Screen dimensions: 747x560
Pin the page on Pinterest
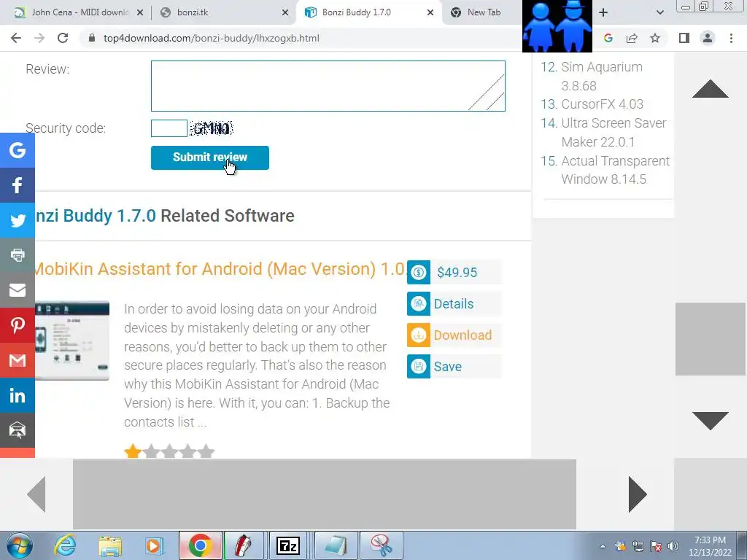coord(18,325)
